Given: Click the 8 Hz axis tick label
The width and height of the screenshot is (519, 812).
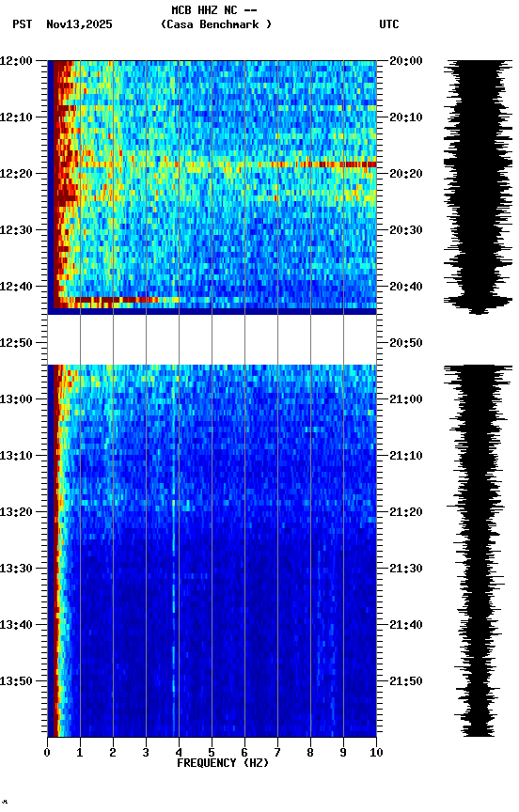Looking at the screenshot, I should 310,753.
